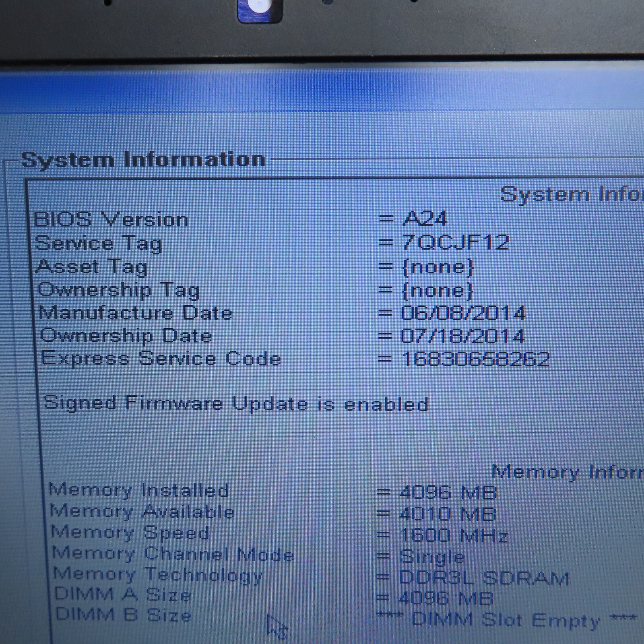
Task: Select the value '4010 MB'
Action: pyautogui.click(x=448, y=514)
